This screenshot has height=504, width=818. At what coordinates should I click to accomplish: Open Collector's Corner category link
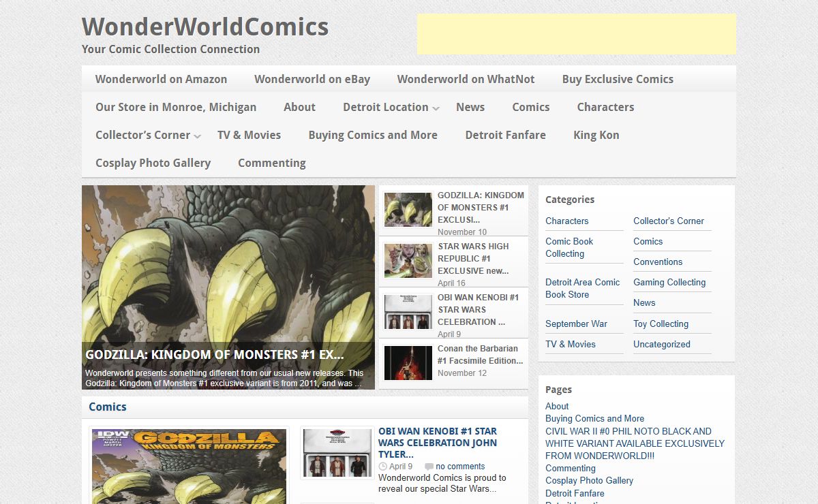(x=669, y=221)
